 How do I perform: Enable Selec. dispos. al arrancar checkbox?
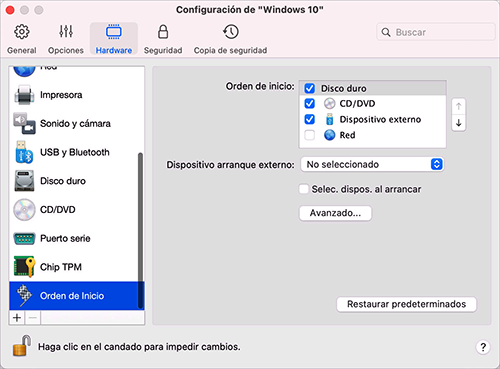(304, 189)
